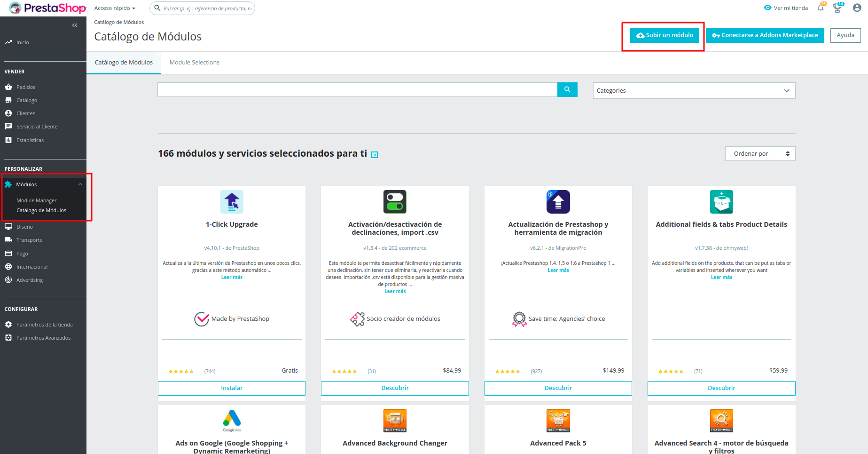This screenshot has width=868, height=454.
Task: Click Descubrir for the $59.99 module
Action: pyautogui.click(x=721, y=388)
